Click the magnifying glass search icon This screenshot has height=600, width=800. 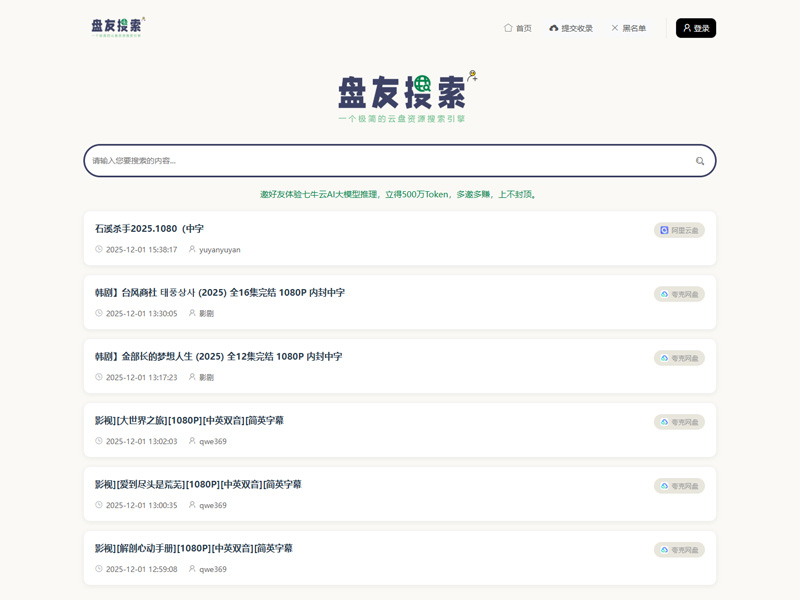click(x=700, y=160)
